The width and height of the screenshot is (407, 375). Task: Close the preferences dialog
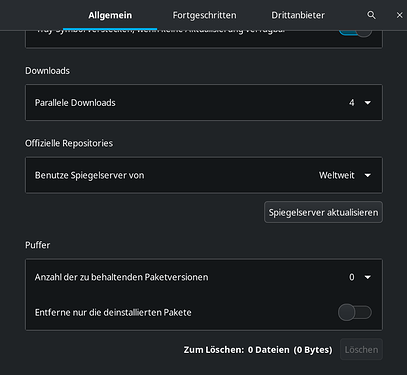tap(399, 15)
